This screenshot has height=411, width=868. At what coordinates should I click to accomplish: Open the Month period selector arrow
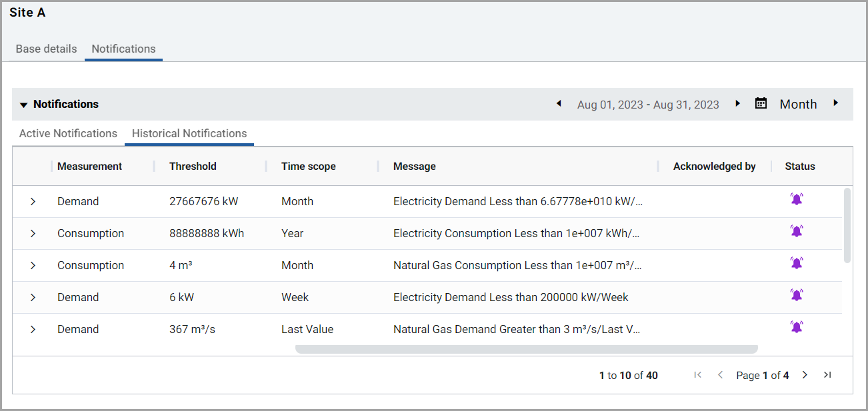coord(835,103)
